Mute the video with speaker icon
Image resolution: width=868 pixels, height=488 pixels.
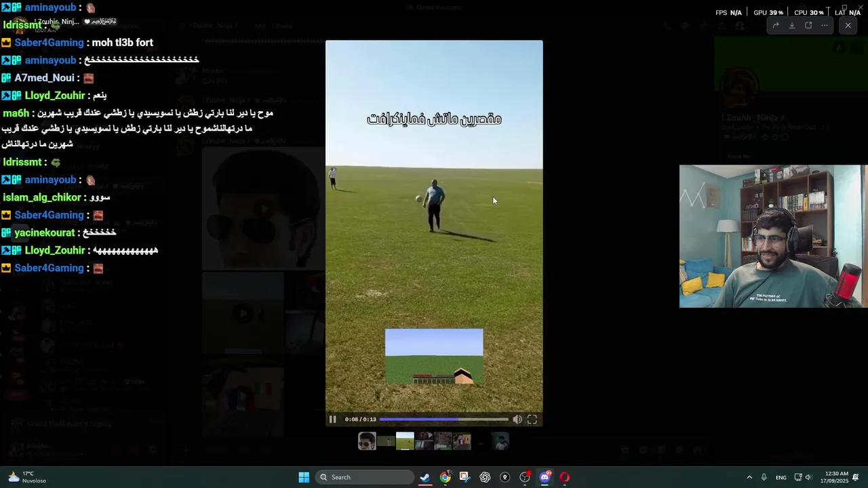pos(517,420)
